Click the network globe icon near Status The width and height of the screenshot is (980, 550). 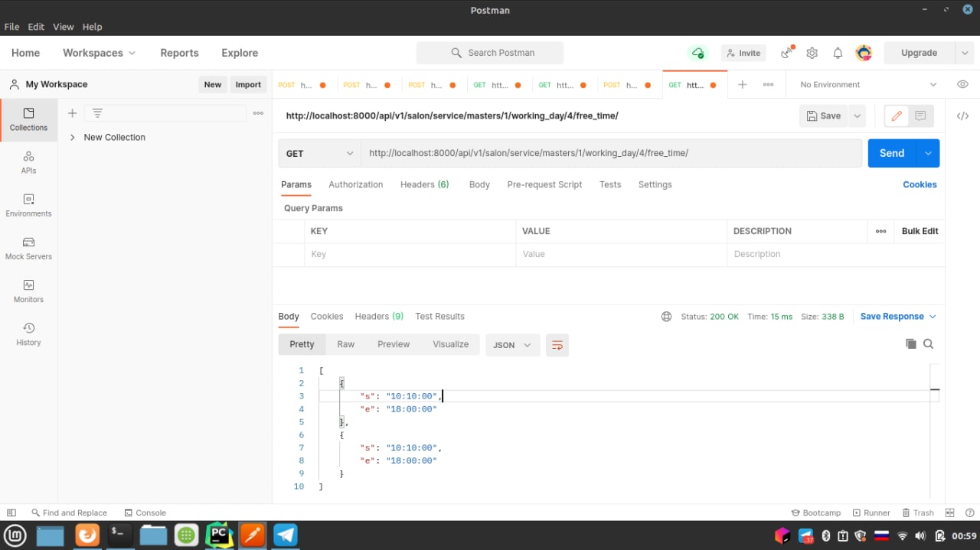[666, 317]
